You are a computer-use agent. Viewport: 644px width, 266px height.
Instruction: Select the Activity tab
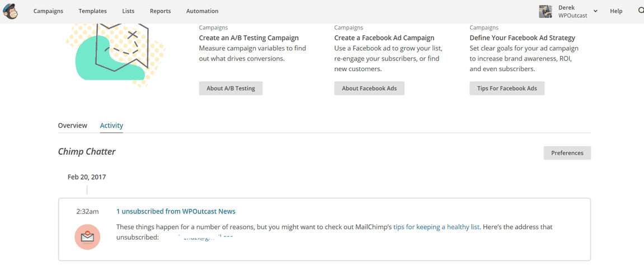[112, 125]
